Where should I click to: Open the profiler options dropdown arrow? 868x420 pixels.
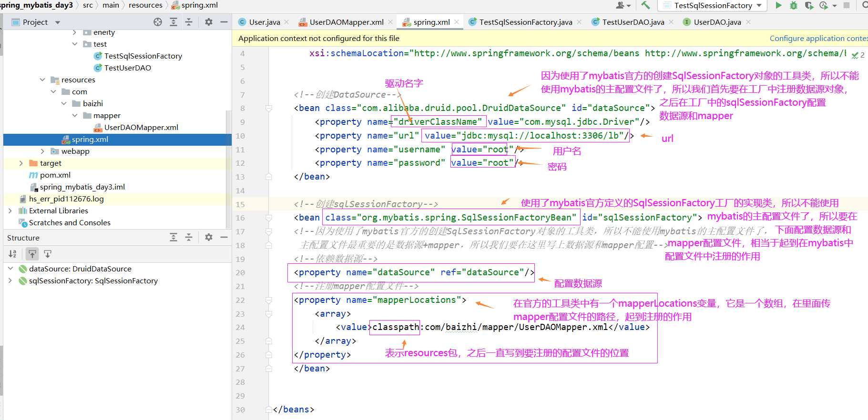click(835, 6)
